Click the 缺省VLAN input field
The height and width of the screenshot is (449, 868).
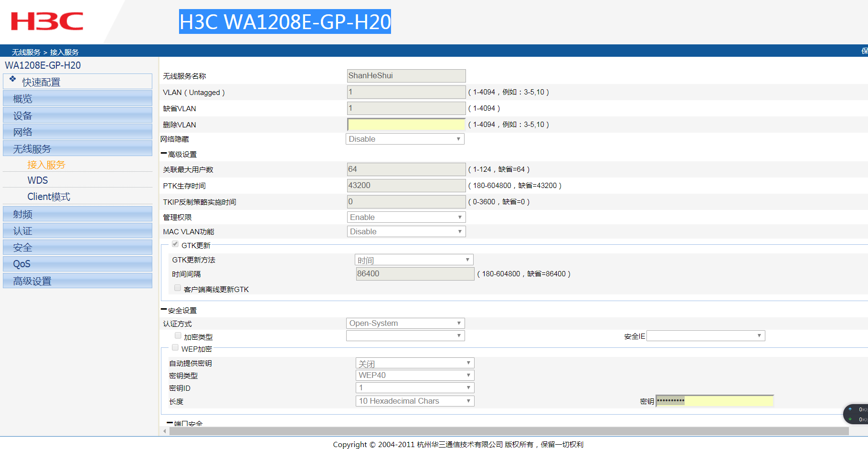tap(406, 108)
